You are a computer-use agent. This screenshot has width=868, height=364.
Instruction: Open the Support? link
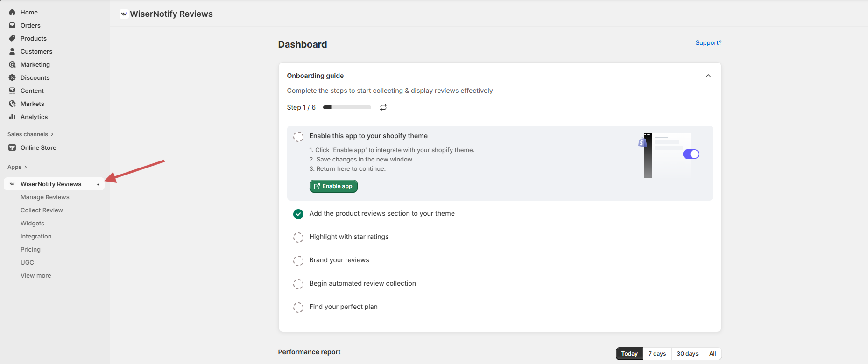click(x=708, y=42)
